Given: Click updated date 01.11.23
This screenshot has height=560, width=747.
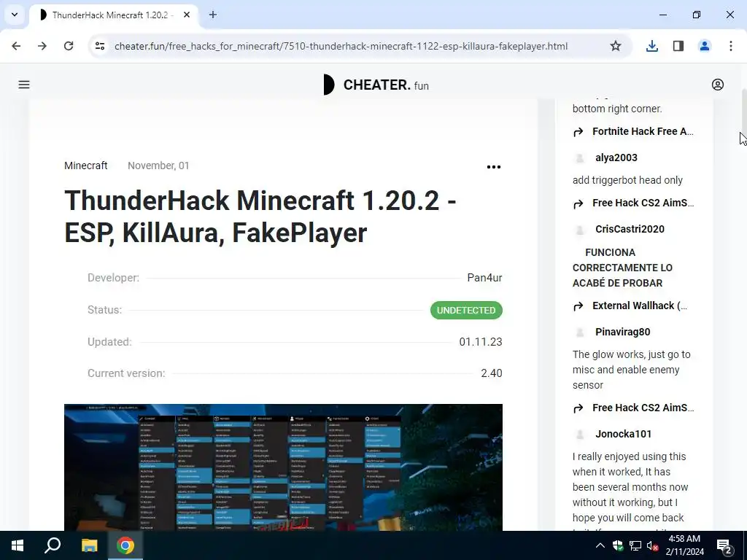Looking at the screenshot, I should (x=481, y=342).
